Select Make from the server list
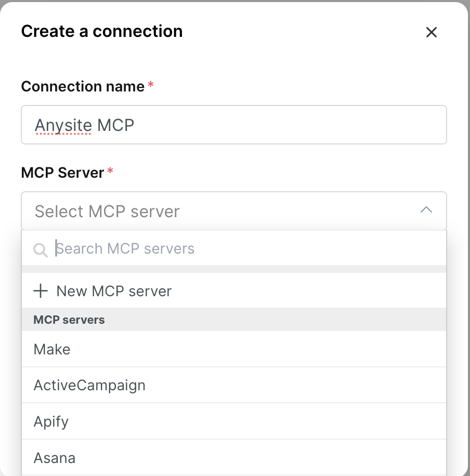The height and width of the screenshot is (476, 470). pos(51,349)
